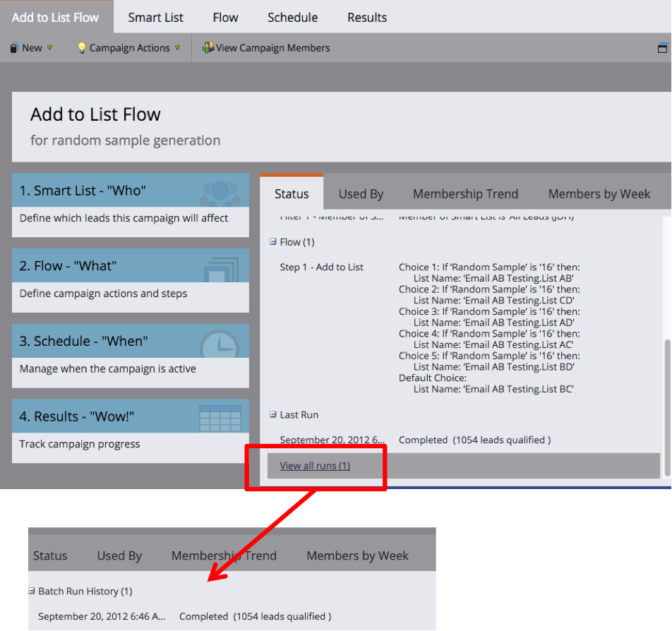Click the Campaign Actions lightbulb icon
Image resolution: width=672 pixels, height=631 pixels.
81,48
